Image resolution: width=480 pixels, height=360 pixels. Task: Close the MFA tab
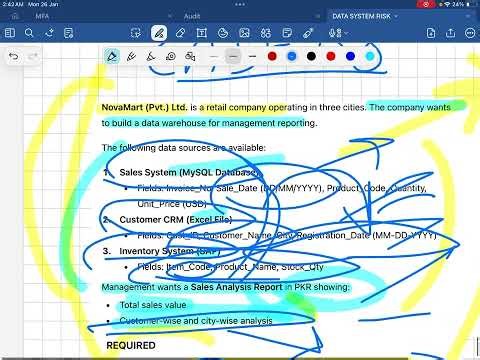pyautogui.click(x=169, y=16)
